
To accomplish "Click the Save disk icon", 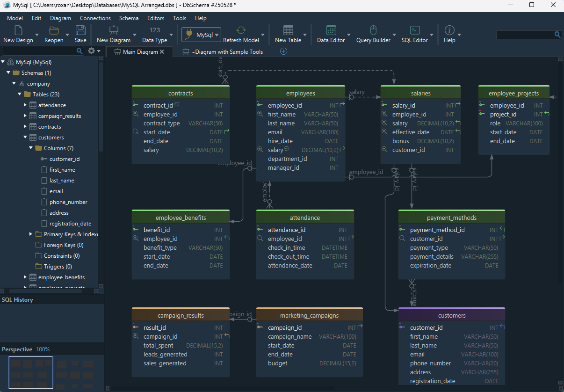I will [x=80, y=30].
